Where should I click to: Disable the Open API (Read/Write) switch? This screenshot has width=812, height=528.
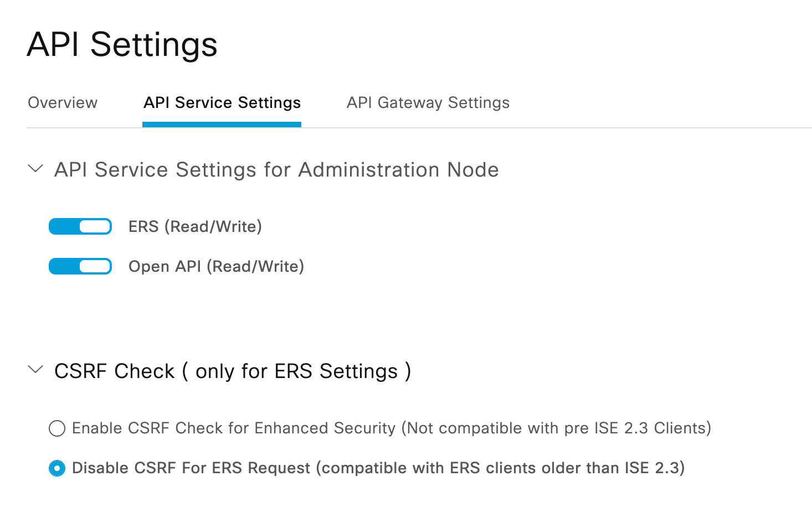tap(80, 266)
